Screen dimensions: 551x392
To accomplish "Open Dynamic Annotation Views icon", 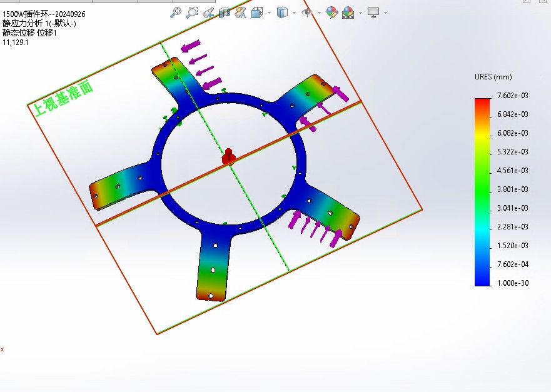I will coord(241,13).
